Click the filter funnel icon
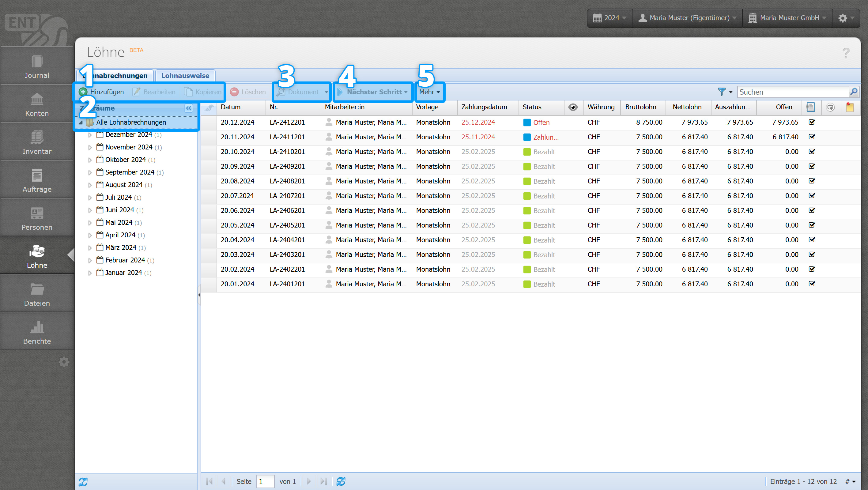Viewport: 868px width, 490px height. tap(721, 92)
